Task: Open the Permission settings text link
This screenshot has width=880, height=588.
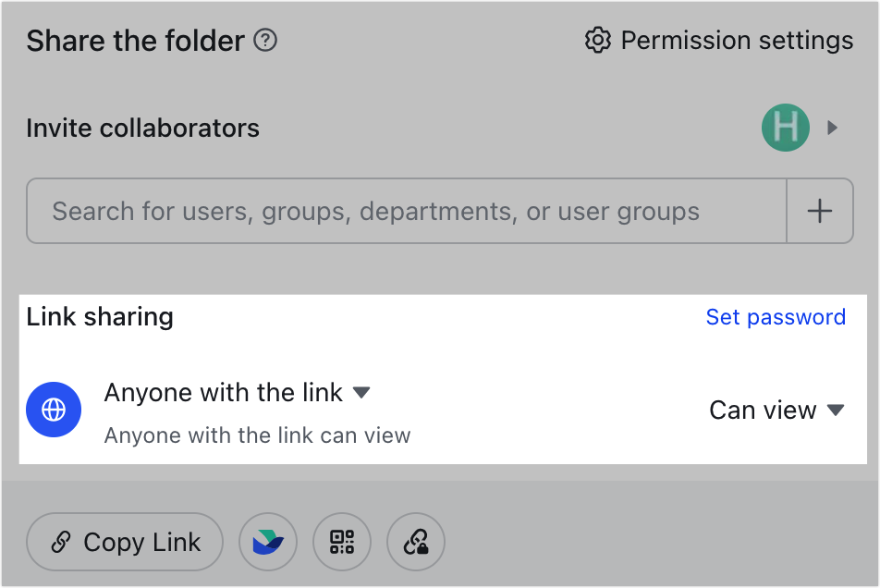Action: tap(737, 41)
